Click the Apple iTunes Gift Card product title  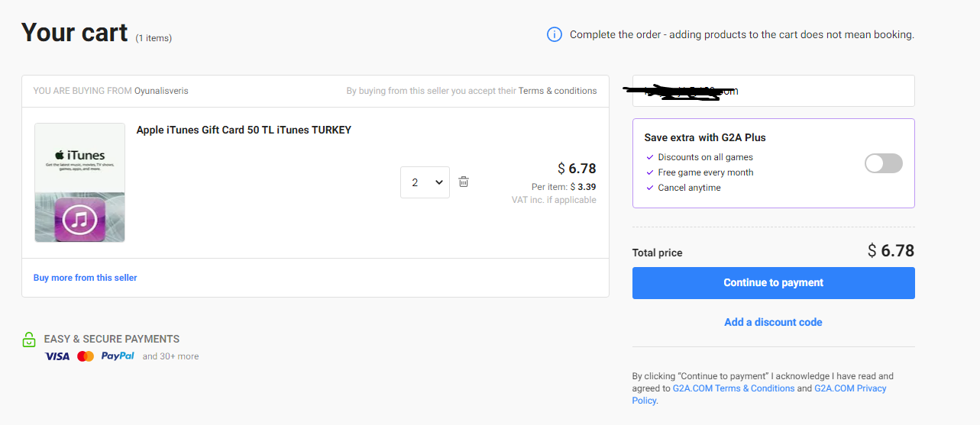tap(244, 130)
